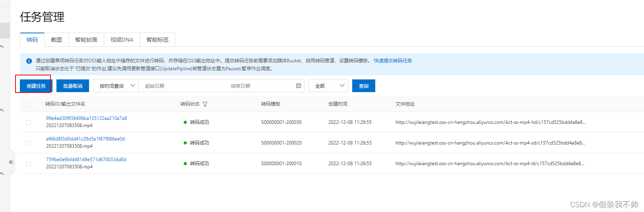Click the 转码ID/输出文件名 column header
The image size is (644, 212).
pyautogui.click(x=65, y=104)
